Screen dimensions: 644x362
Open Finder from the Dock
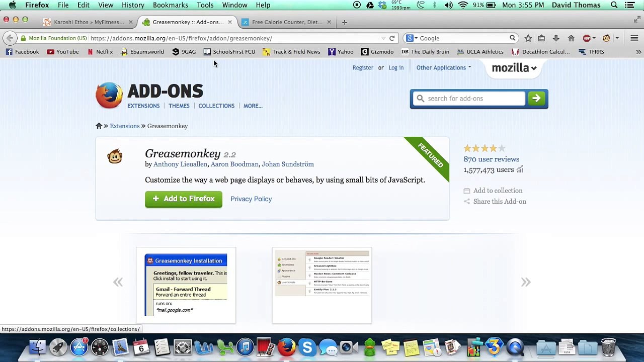pos(37,347)
